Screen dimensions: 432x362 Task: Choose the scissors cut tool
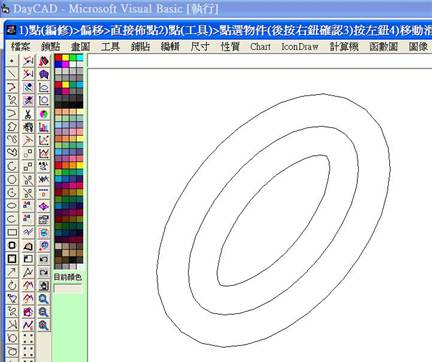pos(28,114)
